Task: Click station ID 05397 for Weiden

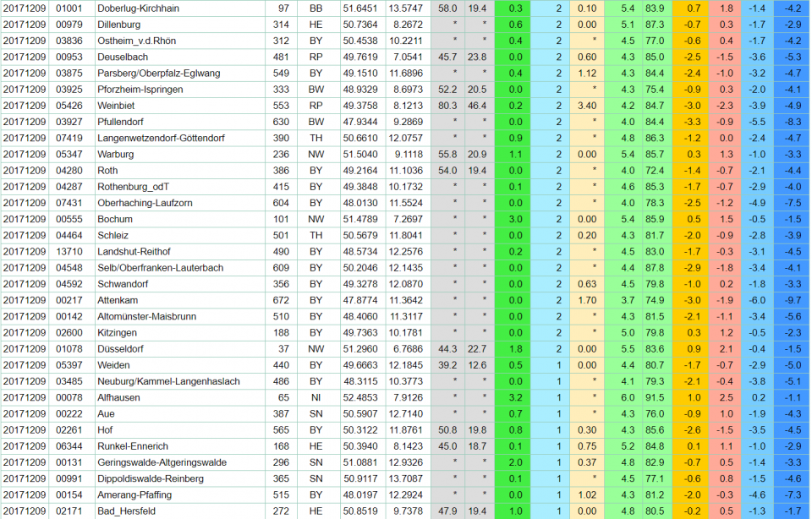Action: [69, 365]
